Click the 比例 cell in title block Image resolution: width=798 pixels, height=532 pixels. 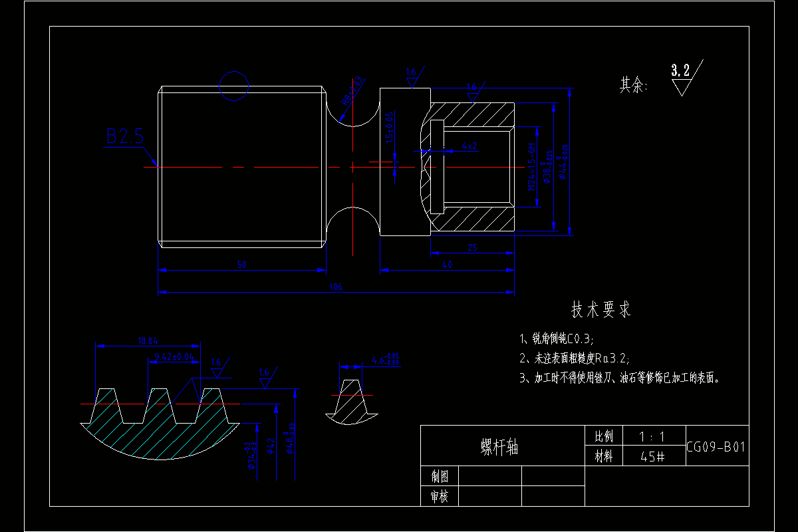pyautogui.click(x=604, y=437)
